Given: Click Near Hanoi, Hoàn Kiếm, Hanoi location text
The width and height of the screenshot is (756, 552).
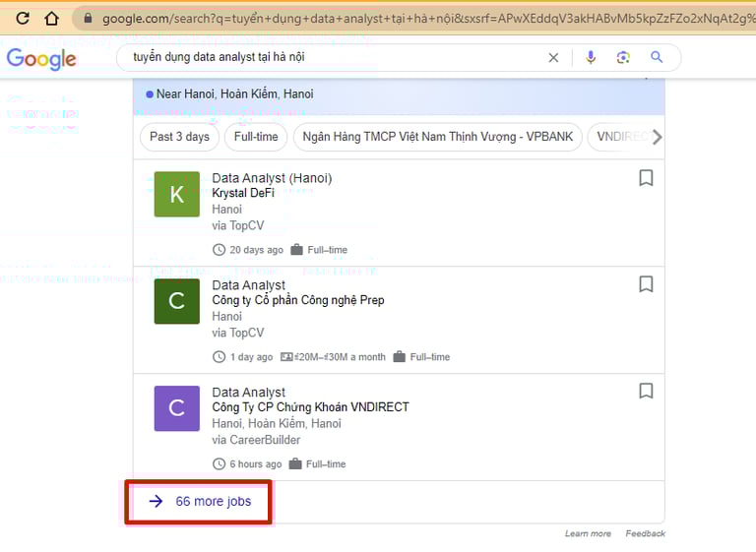Looking at the screenshot, I should 235,94.
